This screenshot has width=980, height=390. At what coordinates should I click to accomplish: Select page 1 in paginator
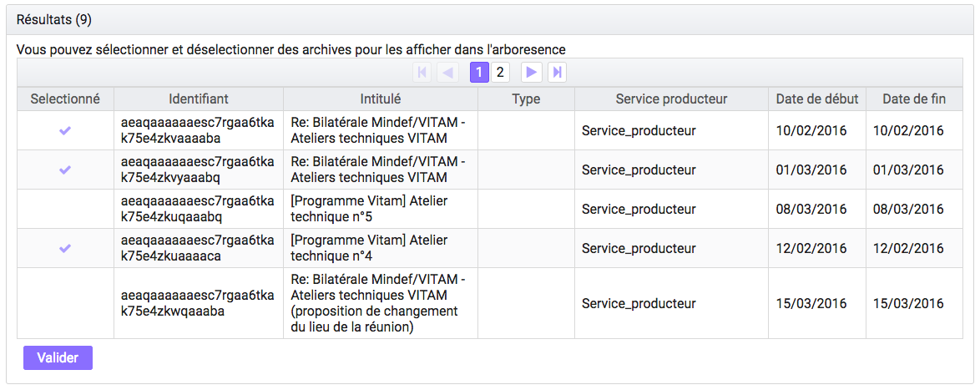tap(479, 73)
